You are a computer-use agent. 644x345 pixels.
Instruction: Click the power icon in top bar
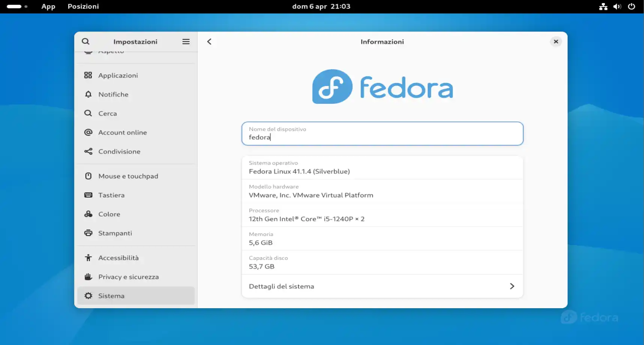coord(632,6)
